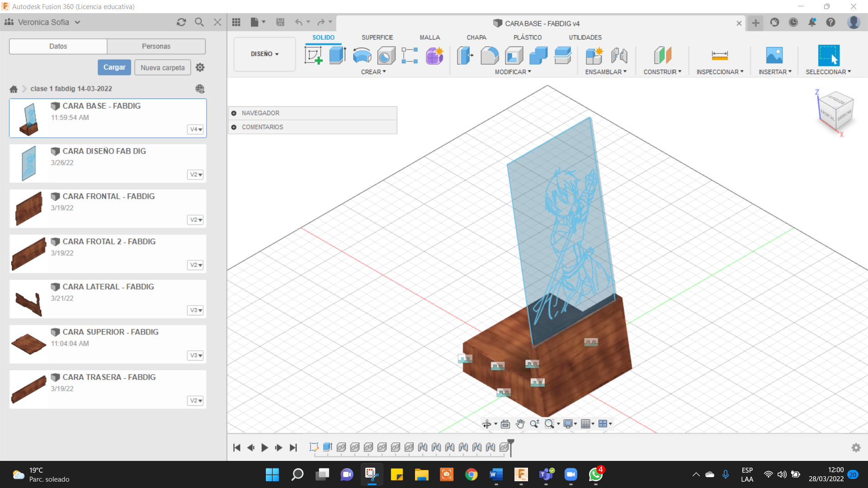Image resolution: width=868 pixels, height=488 pixels.
Task: Open the CREAR dropdown menu
Action: pyautogui.click(x=373, y=72)
